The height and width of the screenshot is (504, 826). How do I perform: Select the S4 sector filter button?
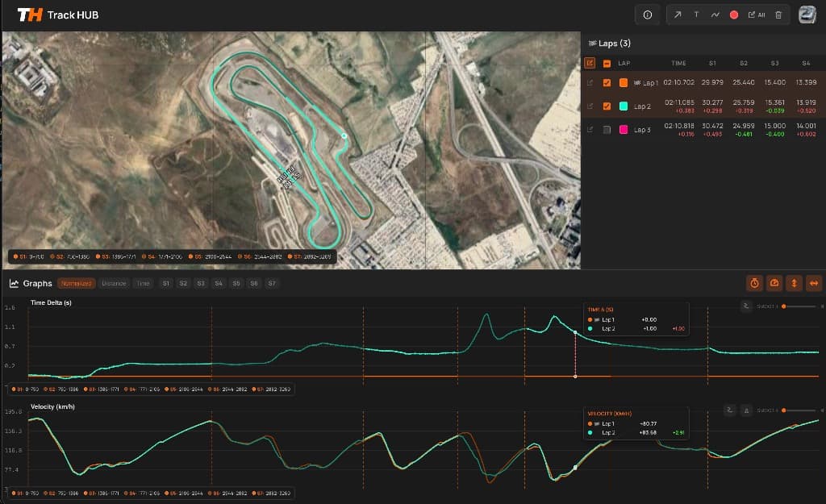tap(219, 284)
